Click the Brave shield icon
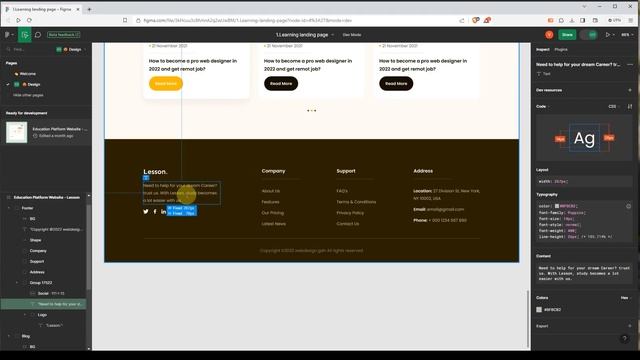The width and height of the screenshot is (640, 360). (476, 20)
